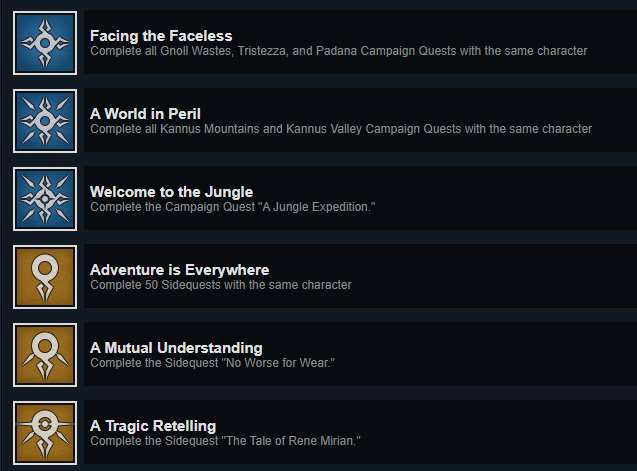Click blank right side of Adventure is Everywhere row
The height and width of the screenshot is (471, 637).
(x=520, y=277)
